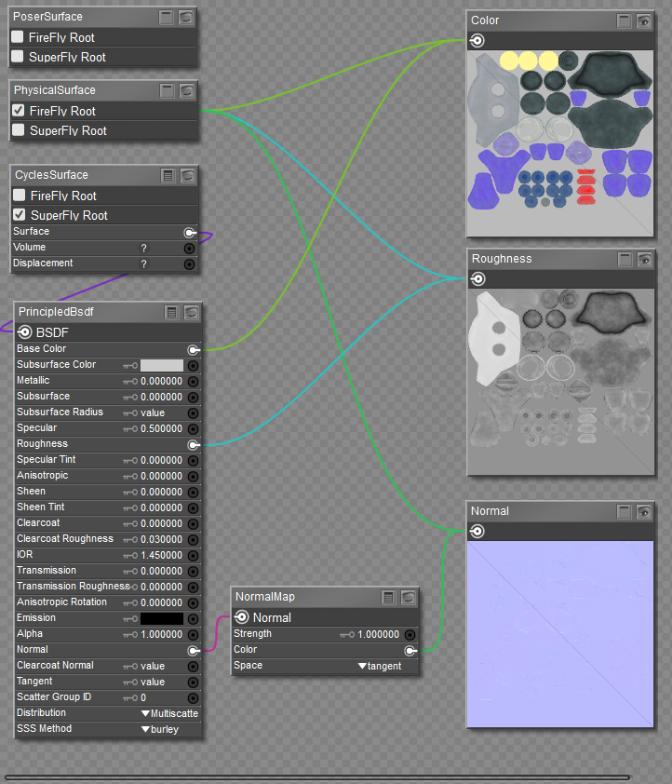Viewport: 672px width, 784px height.
Task: Click the Specular input plug icon
Action: coord(192,428)
